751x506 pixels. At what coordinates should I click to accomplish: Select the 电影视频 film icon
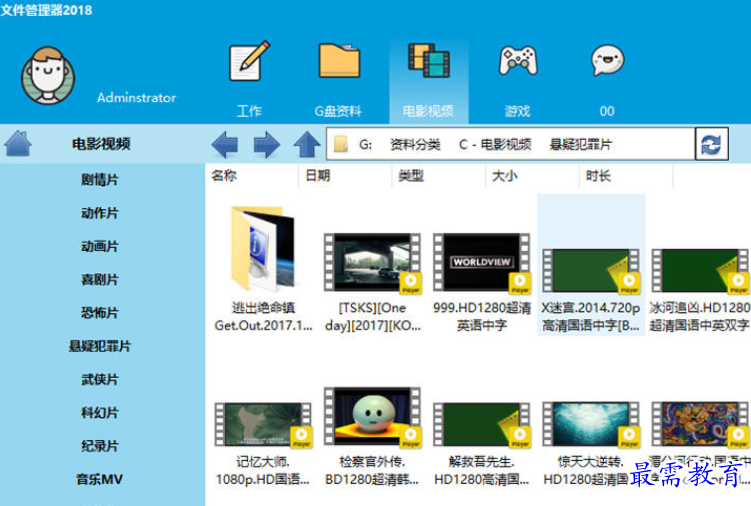429,60
